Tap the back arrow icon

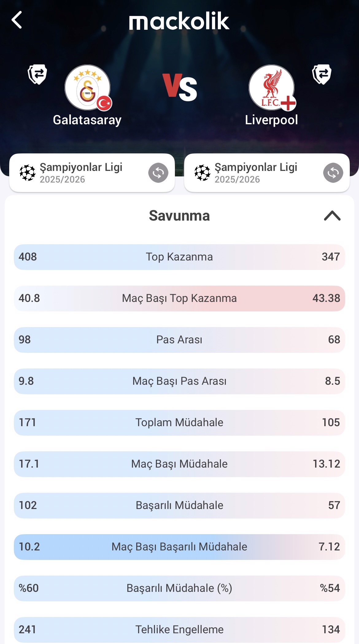(17, 20)
